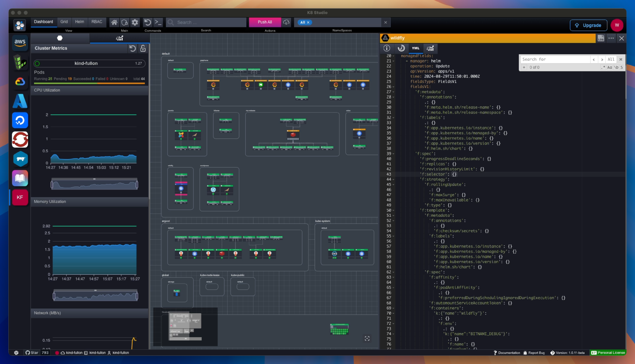Open the green cube provider icon
635x364 pixels.
pyautogui.click(x=20, y=62)
